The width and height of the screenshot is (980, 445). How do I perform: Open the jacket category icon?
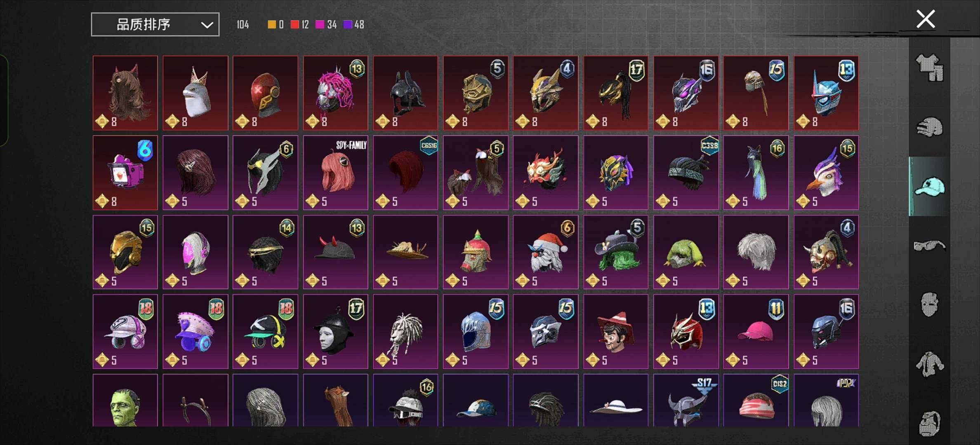pos(929,364)
